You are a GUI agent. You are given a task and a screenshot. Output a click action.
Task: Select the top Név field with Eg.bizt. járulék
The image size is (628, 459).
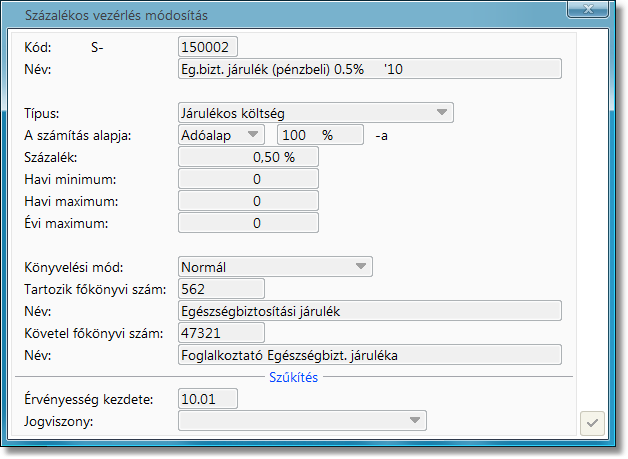(x=369, y=68)
